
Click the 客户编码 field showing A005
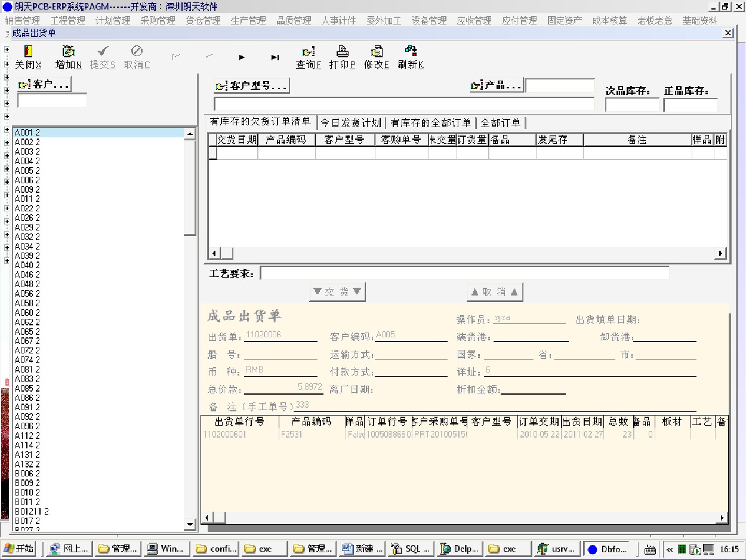pyautogui.click(x=411, y=336)
